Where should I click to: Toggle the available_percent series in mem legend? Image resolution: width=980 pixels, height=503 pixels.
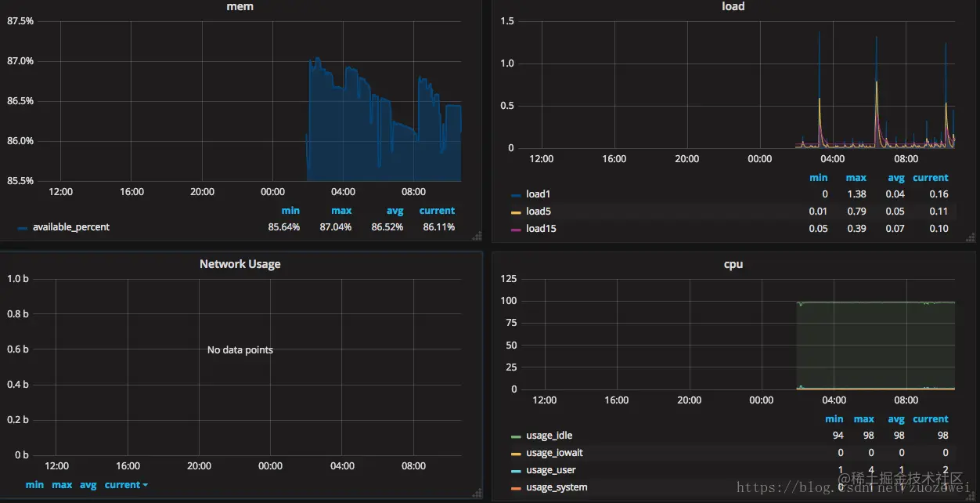coord(70,227)
